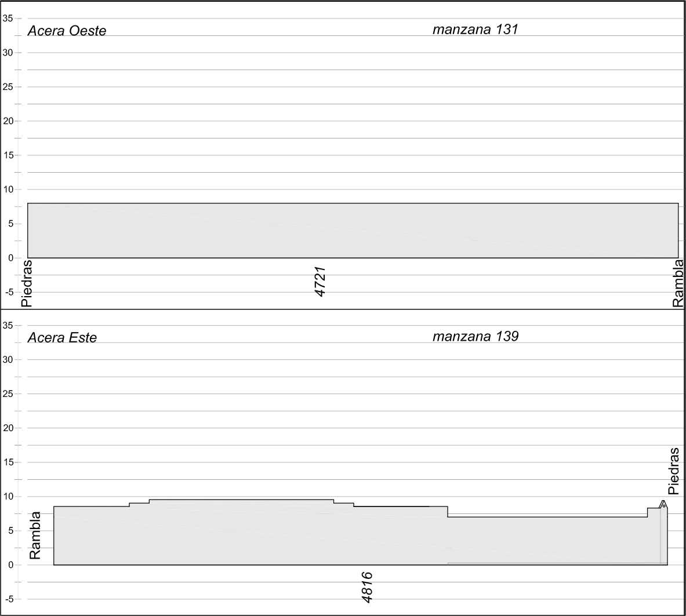
Task: Select axis value -5 in the upper chart
Action: (9, 292)
